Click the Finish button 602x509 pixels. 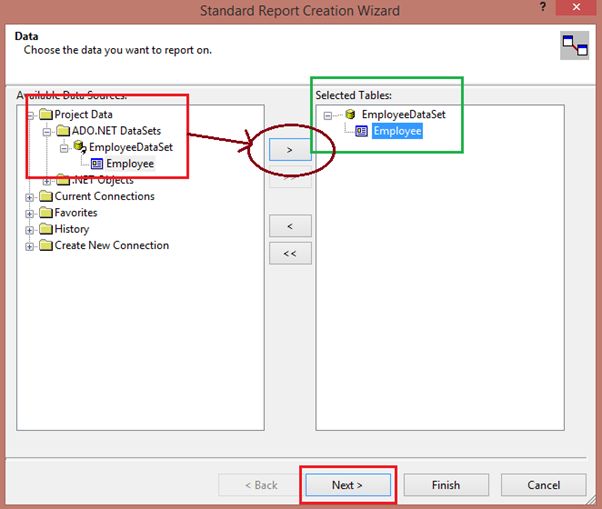446,485
